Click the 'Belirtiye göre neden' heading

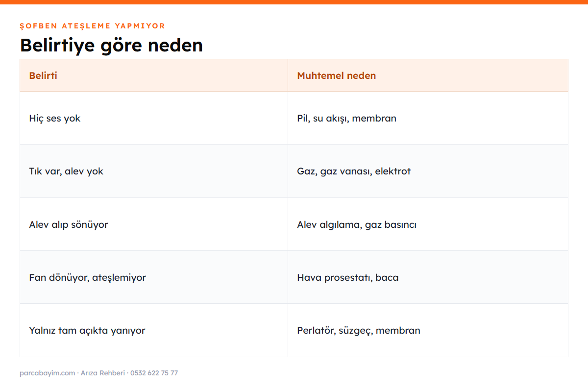[x=111, y=45]
